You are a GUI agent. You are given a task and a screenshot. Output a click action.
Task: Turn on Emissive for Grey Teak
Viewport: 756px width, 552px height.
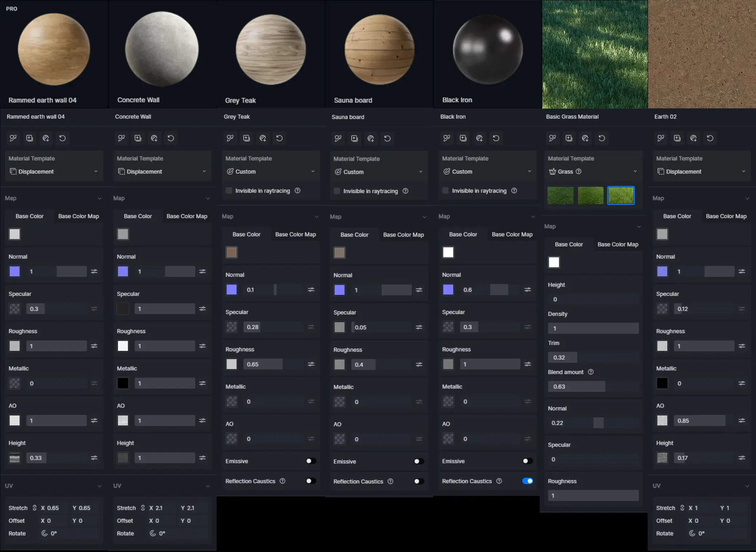coord(311,461)
